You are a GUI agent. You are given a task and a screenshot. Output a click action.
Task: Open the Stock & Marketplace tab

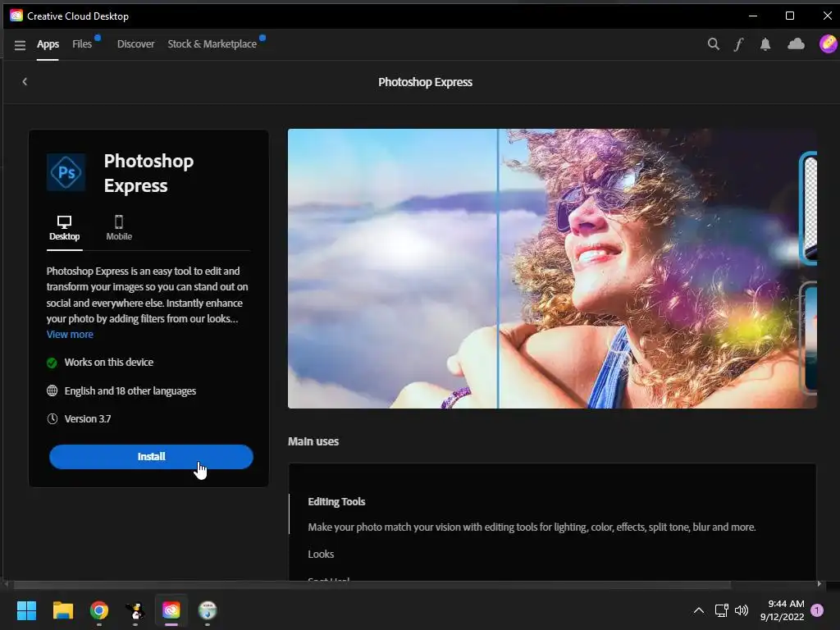(212, 44)
